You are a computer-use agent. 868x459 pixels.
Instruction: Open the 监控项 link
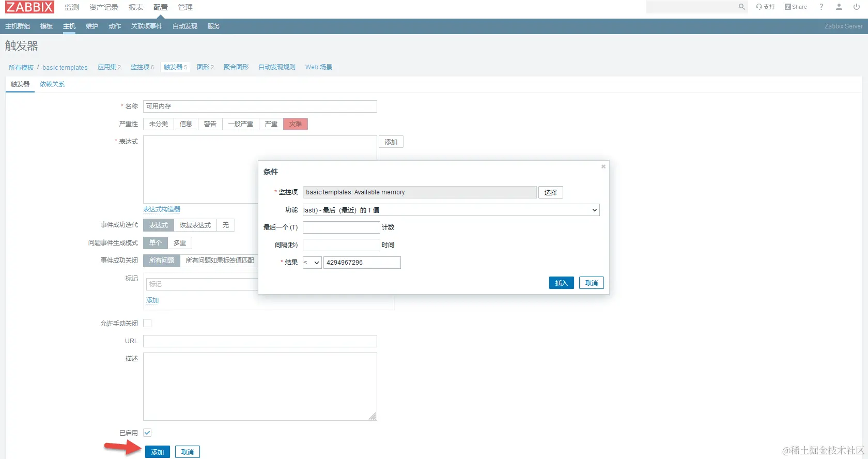(140, 67)
